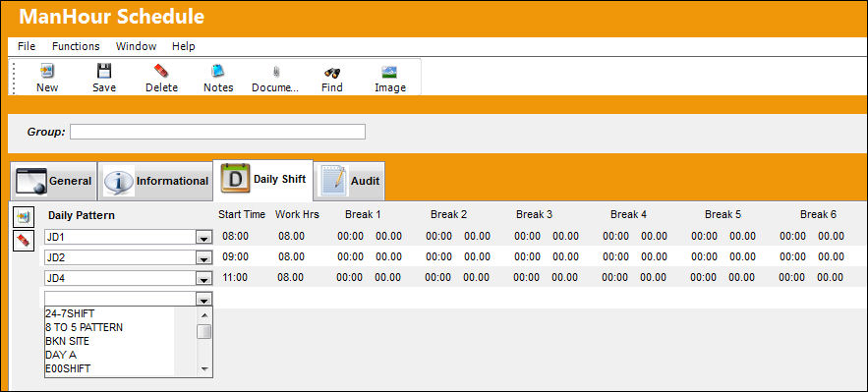Click the Daily Pattern column header
This screenshot has height=392, width=868.
tap(82, 215)
